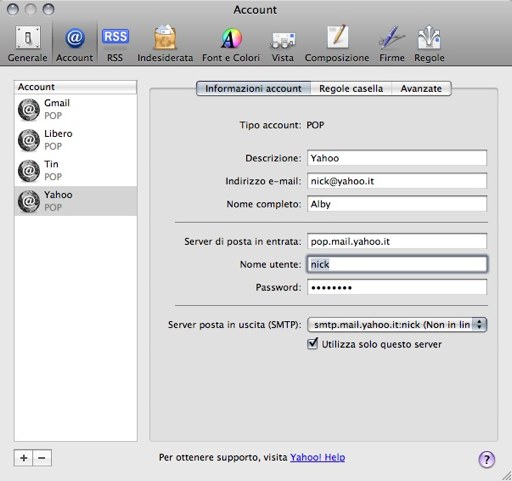
Task: Click the Indirizzo e-mail field
Action: click(397, 181)
